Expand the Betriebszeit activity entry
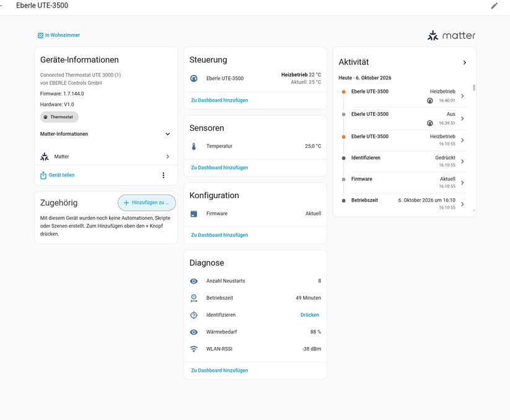Viewport: 510px width, 420px height. pyautogui.click(x=462, y=204)
